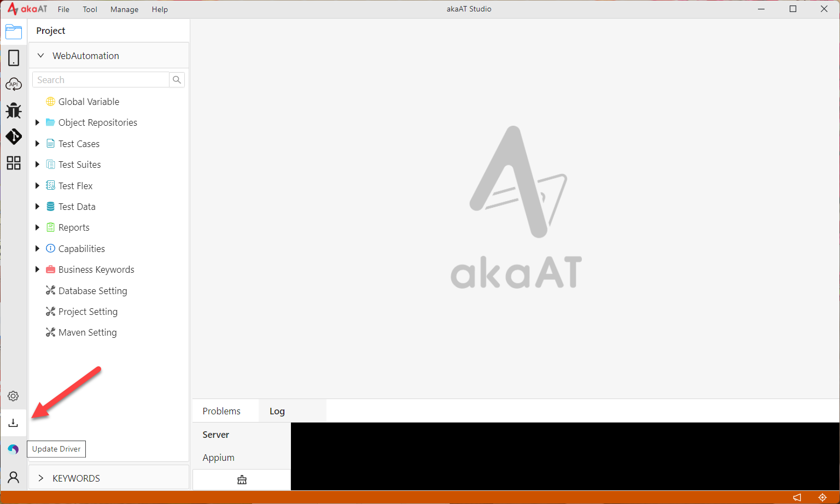Image resolution: width=840 pixels, height=504 pixels.
Task: Open the mobile device panel icon
Action: coord(14,58)
